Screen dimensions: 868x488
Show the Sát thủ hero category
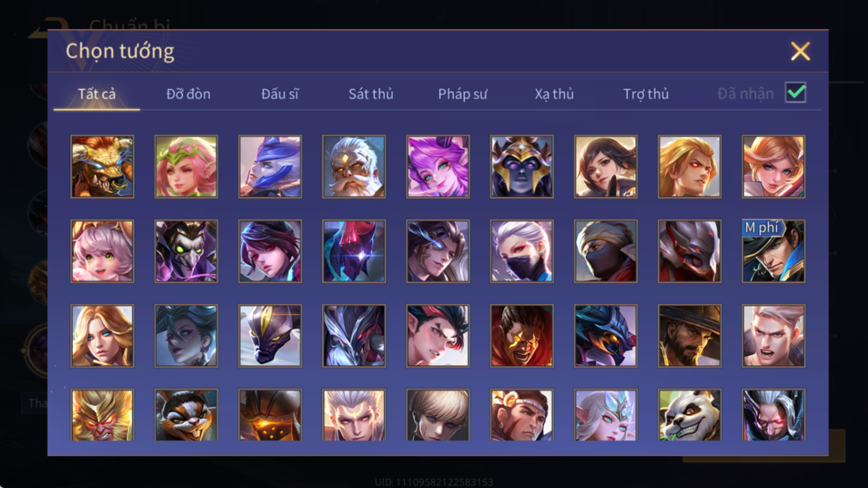(x=371, y=94)
